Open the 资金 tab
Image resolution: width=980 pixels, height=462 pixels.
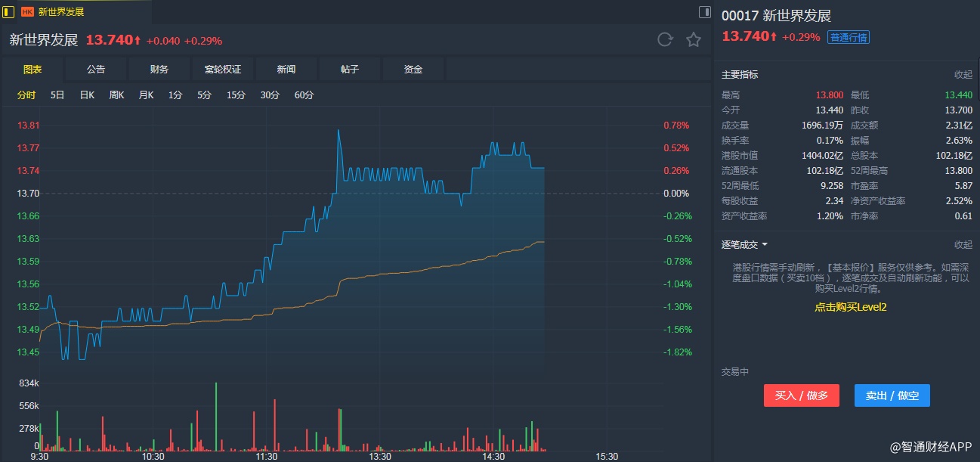tap(413, 70)
